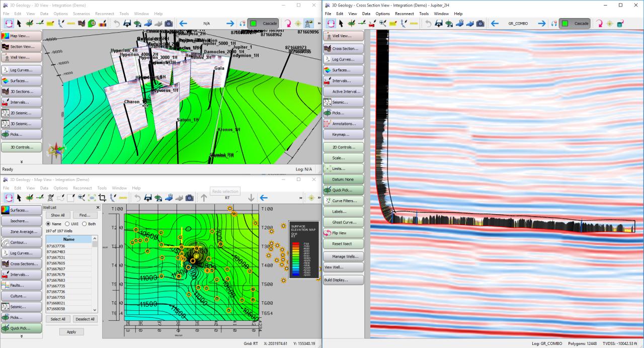This screenshot has width=644, height=348.
Task: Click the save disk icon in Cross Section toolbar
Action: 439,24
